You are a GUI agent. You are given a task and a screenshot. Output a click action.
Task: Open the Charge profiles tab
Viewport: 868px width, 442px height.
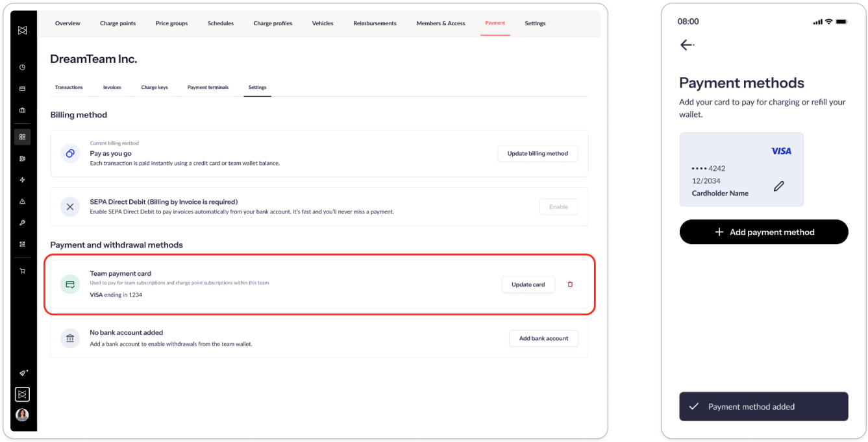click(273, 23)
